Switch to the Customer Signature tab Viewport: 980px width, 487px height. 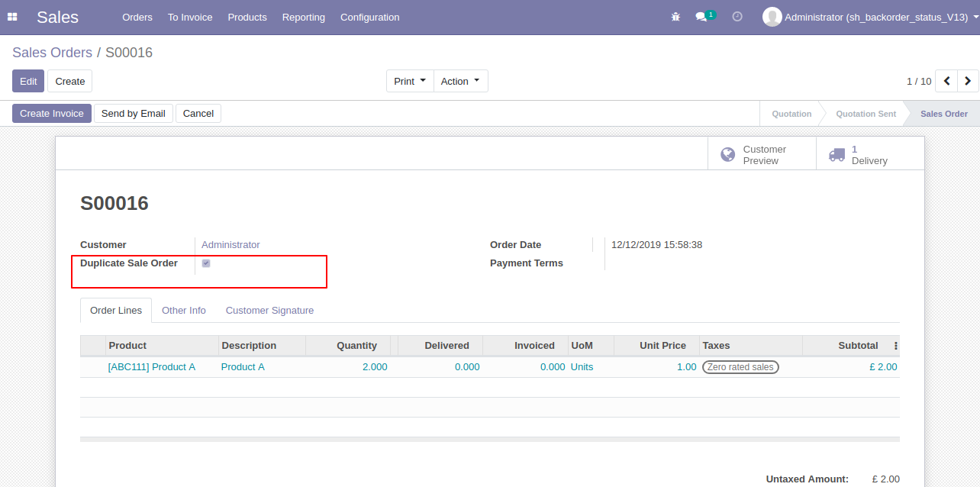tap(269, 311)
